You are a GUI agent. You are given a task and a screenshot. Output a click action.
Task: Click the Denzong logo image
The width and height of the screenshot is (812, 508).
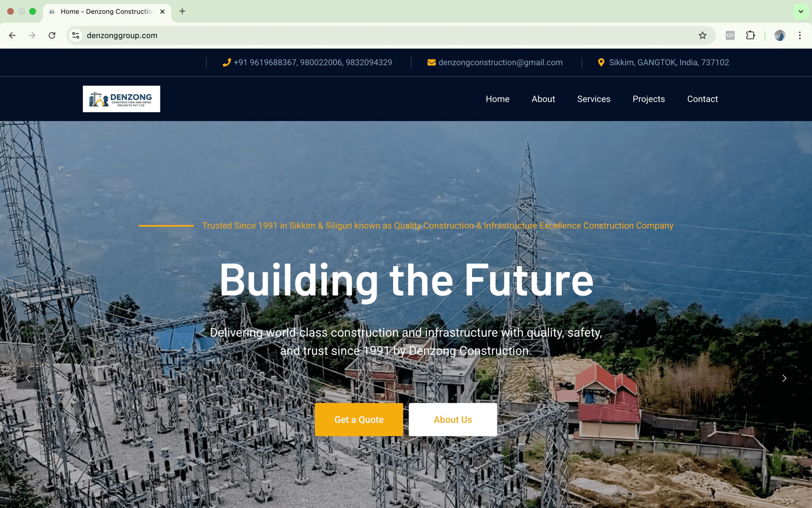[121, 99]
